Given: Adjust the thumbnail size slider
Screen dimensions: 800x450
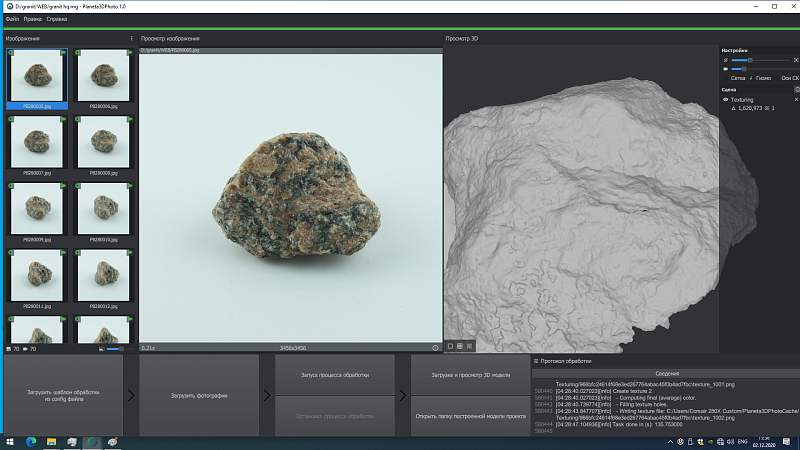Looking at the screenshot, I should click(115, 349).
